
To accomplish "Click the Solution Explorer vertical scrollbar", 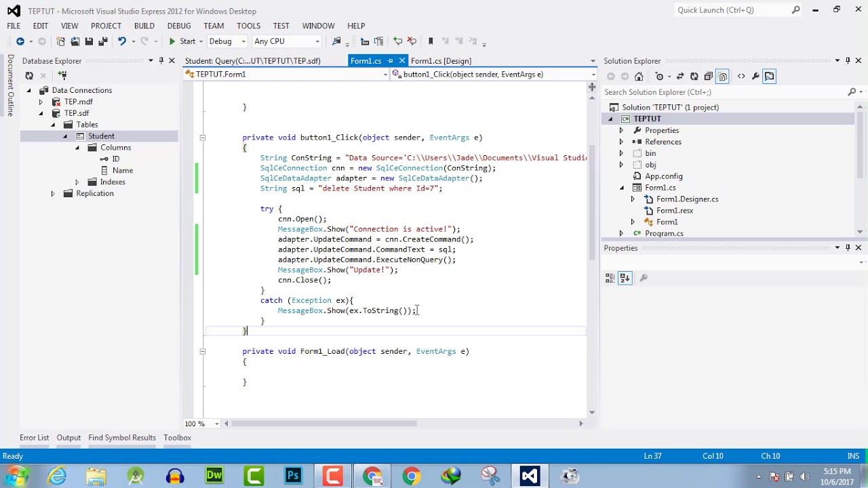I will click(860, 146).
